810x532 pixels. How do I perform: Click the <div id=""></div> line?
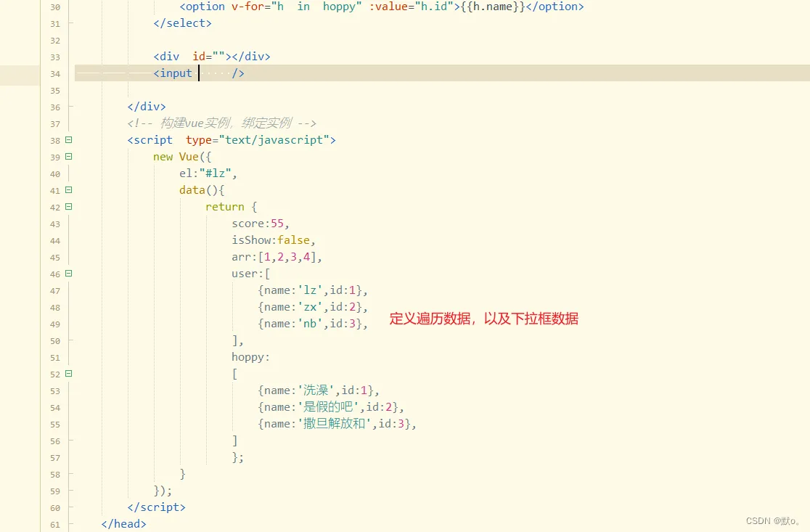pyautogui.click(x=212, y=57)
